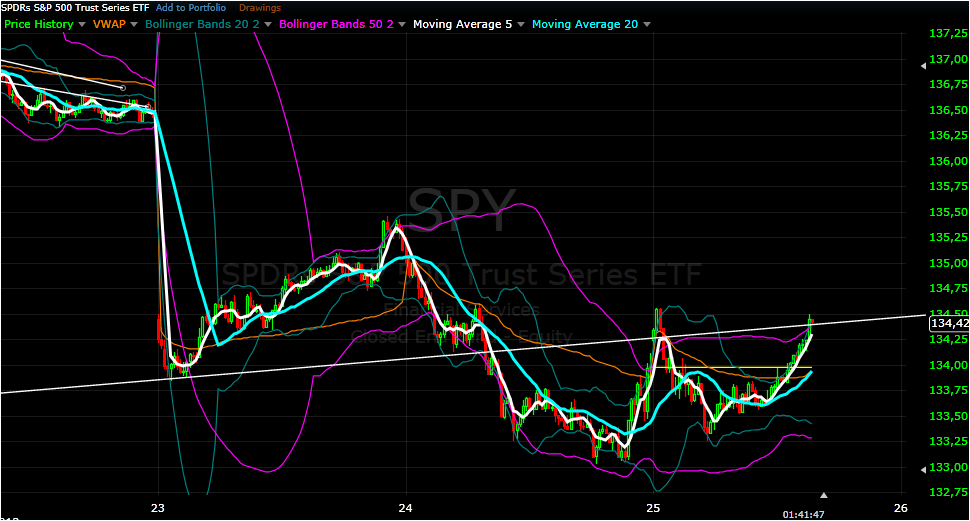Click the 136,50 price axis label
This screenshot has height=521, width=970.
pyautogui.click(x=949, y=110)
